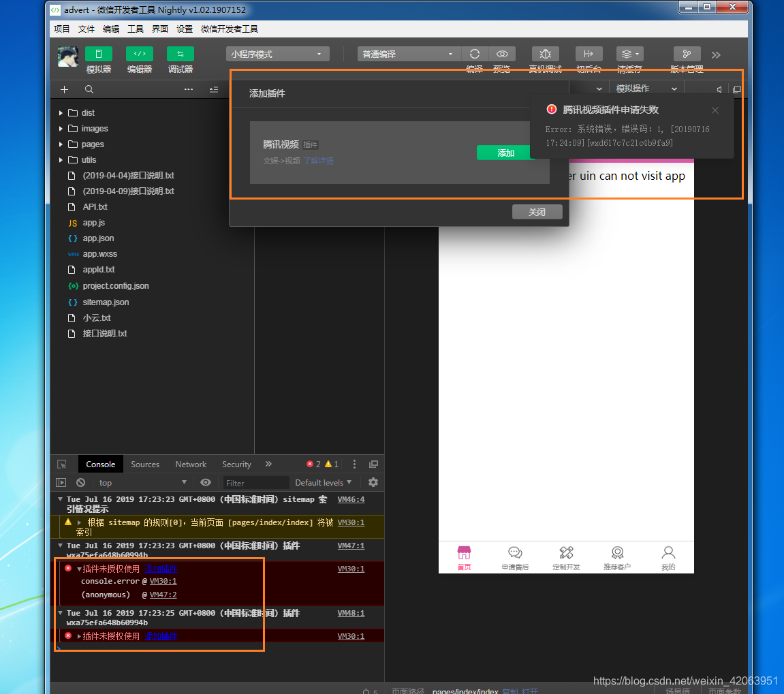Toggle the live expression eye icon
The width and height of the screenshot is (784, 694).
(206, 482)
